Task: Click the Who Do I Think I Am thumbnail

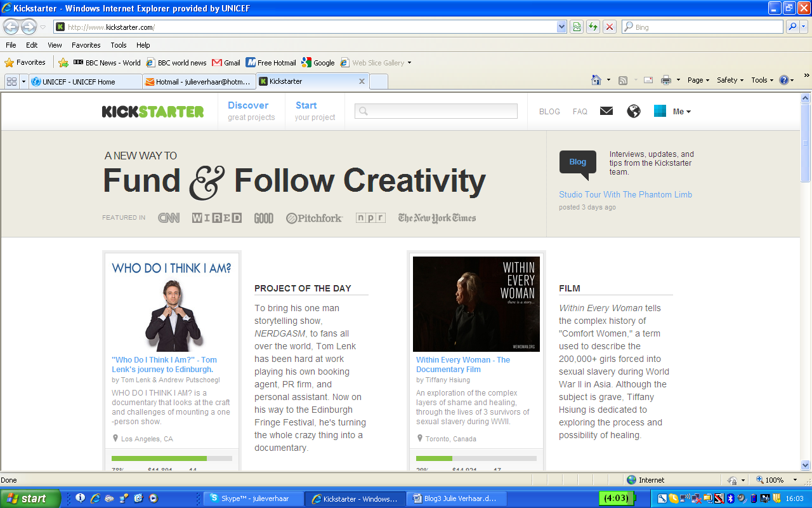Action: [x=172, y=304]
